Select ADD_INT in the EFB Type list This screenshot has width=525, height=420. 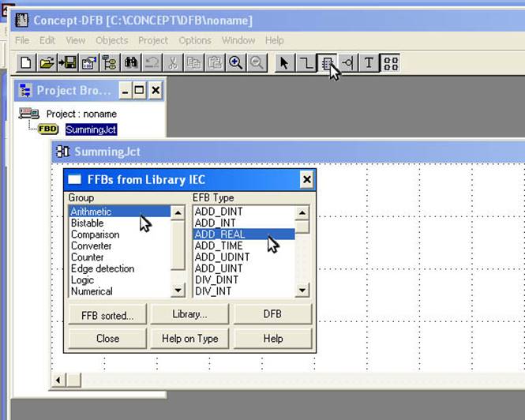point(244,223)
